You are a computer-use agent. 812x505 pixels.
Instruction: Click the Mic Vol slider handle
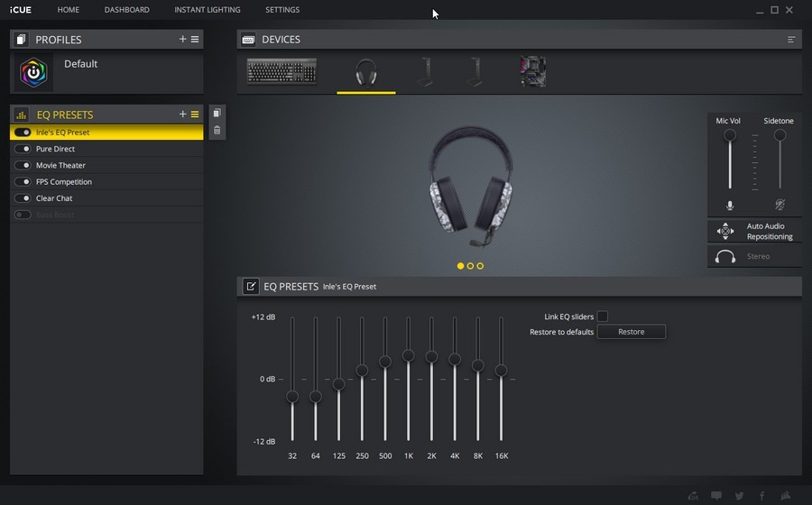730,135
